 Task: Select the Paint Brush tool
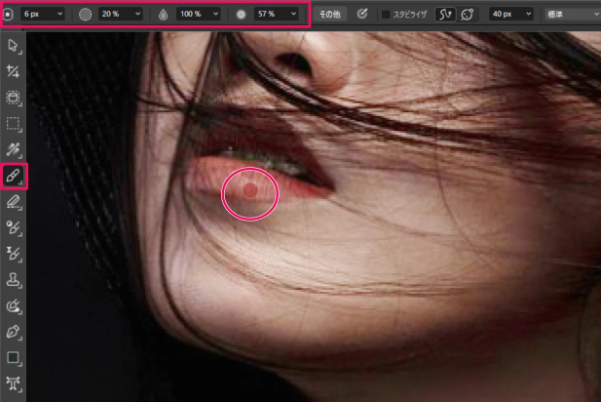click(13, 176)
